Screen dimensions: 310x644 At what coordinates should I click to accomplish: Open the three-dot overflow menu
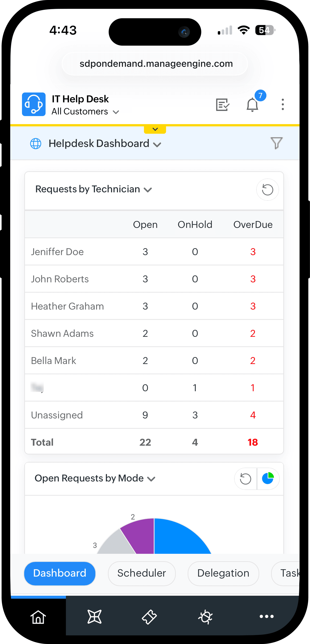pyautogui.click(x=283, y=104)
